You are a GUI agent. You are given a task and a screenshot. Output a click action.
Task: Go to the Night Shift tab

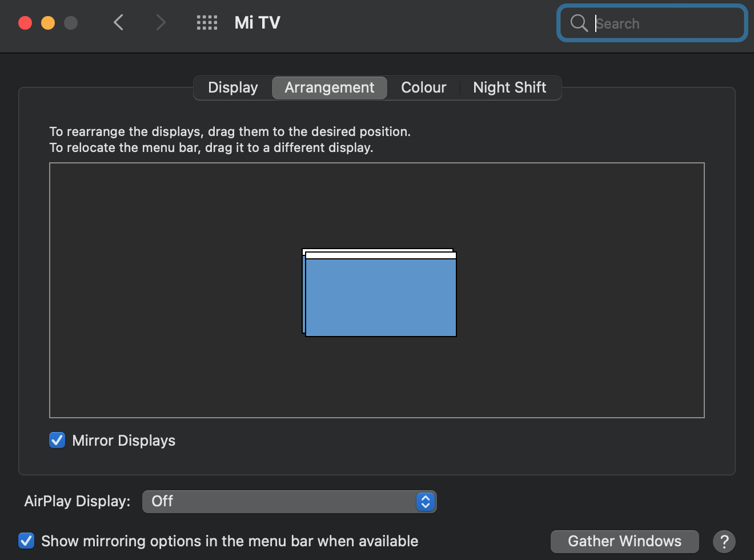pos(510,87)
